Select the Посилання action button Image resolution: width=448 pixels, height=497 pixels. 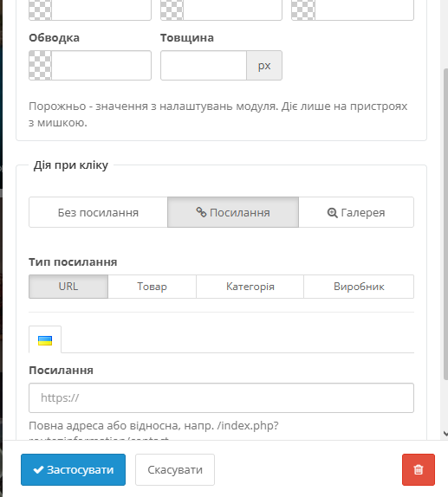click(x=233, y=212)
